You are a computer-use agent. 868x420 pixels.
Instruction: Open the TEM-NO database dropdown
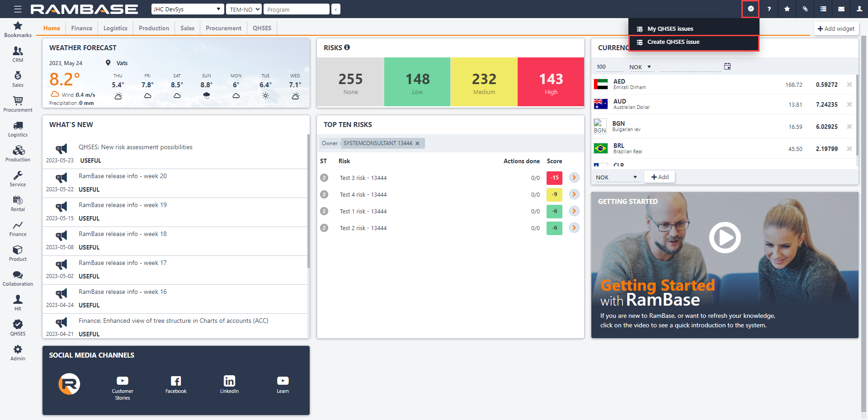tap(244, 9)
